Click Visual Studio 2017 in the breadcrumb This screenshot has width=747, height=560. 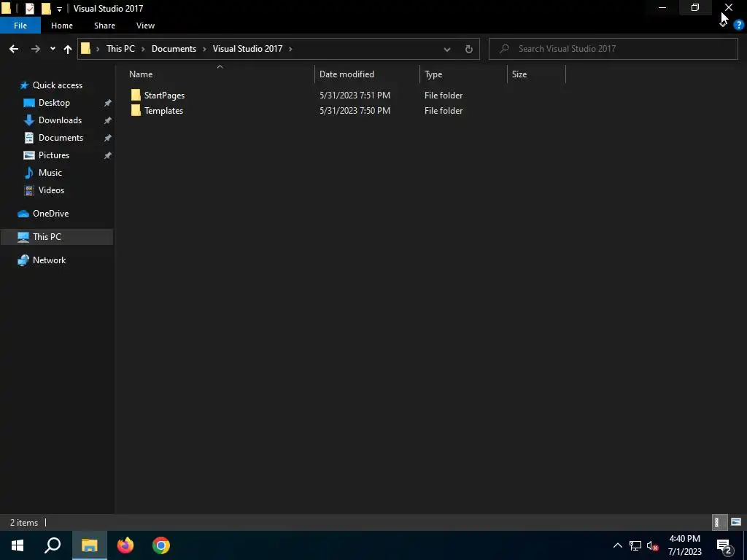[247, 49]
